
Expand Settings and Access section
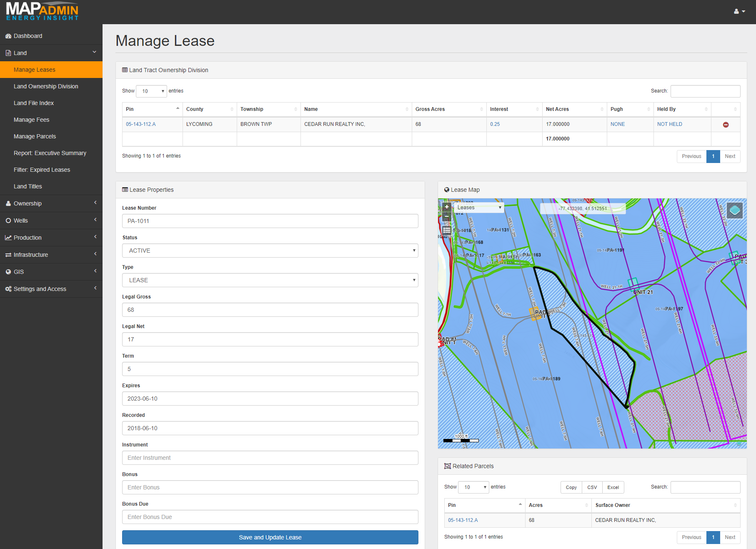51,289
